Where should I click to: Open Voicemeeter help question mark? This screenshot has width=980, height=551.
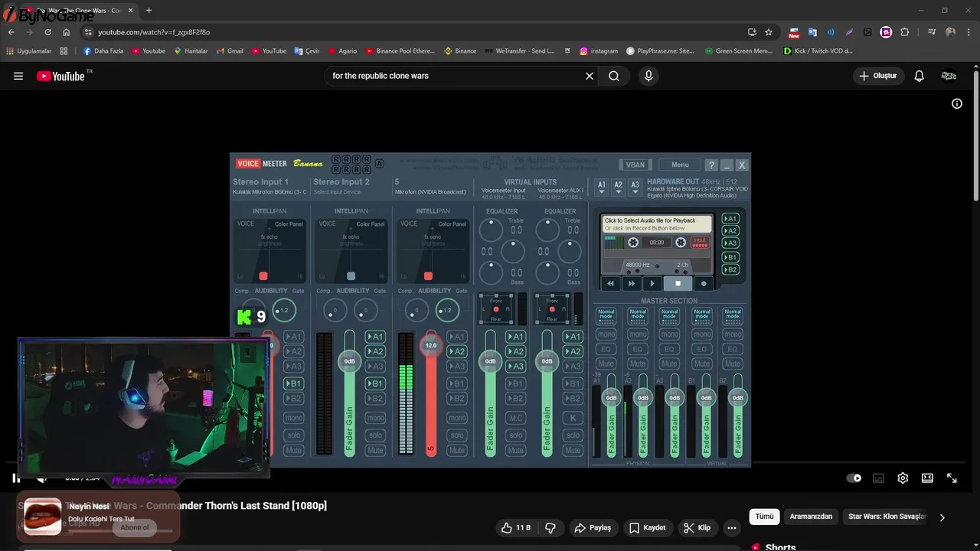711,165
